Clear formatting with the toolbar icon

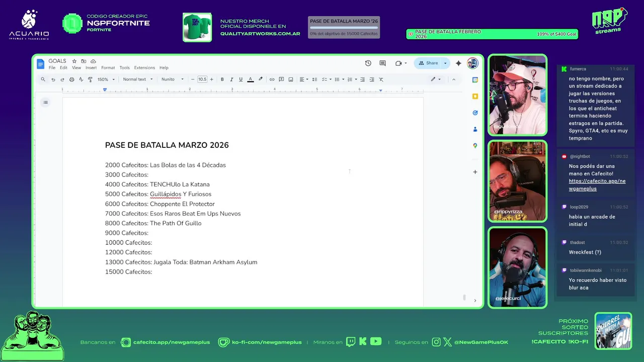pos(381,79)
